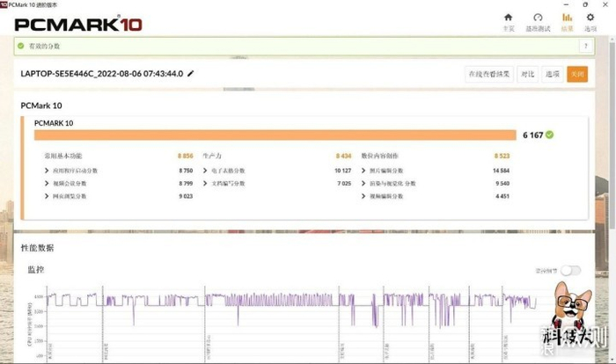
Task: Click the 常用基本功能 heading
Action: tap(63, 156)
